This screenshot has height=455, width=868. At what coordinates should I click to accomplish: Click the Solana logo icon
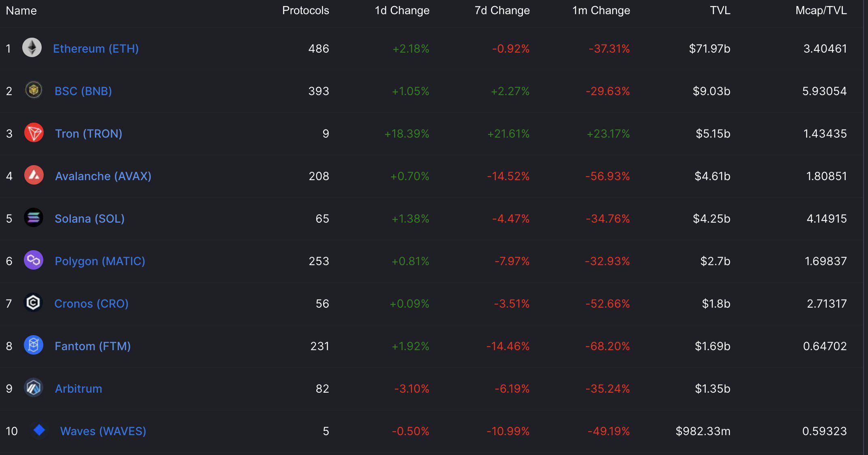point(34,218)
